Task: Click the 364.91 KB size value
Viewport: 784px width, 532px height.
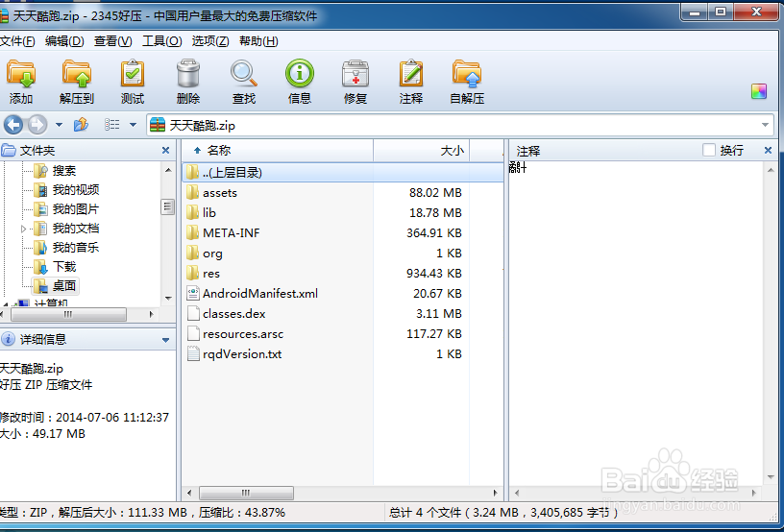Action: click(x=434, y=232)
